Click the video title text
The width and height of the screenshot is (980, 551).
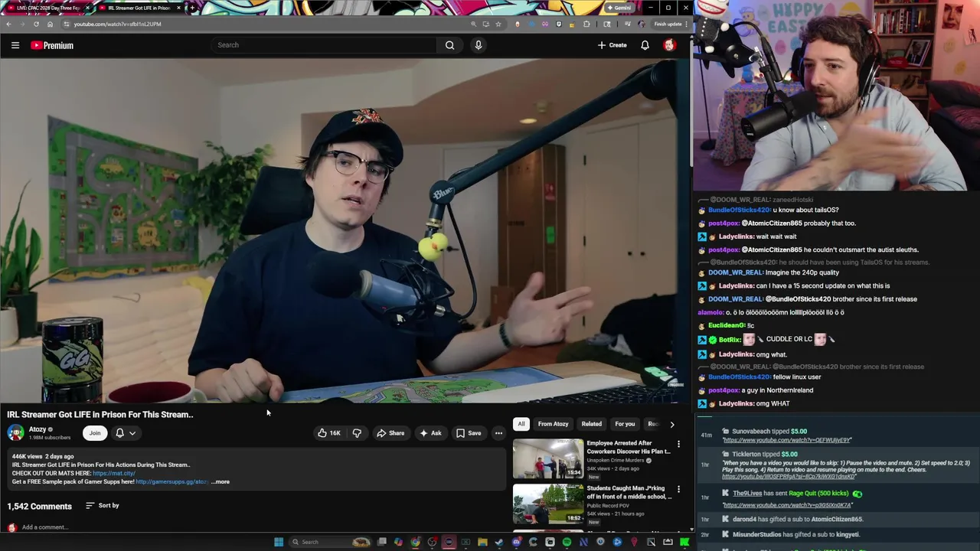click(x=100, y=415)
